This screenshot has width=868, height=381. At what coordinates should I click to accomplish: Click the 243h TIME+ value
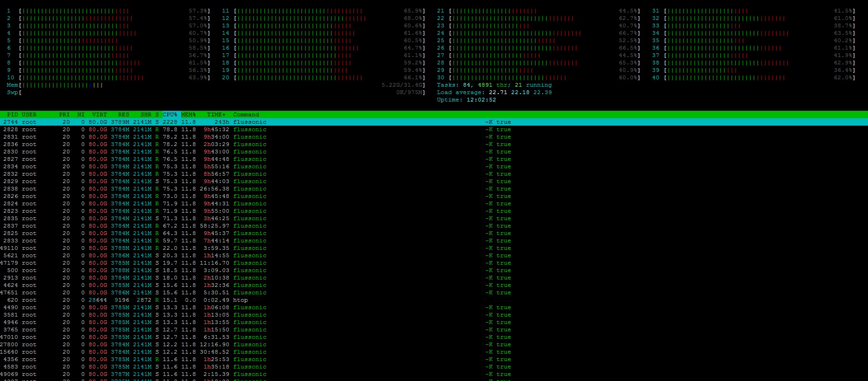[222, 122]
